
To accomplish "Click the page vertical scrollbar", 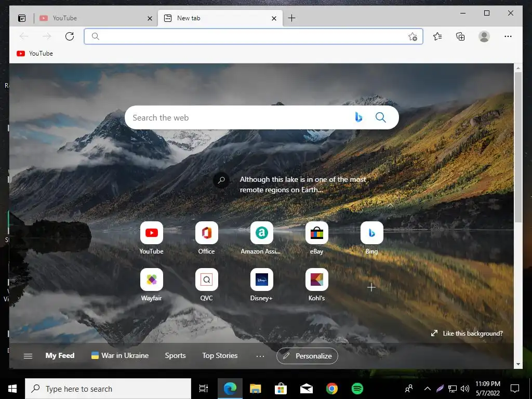I will pyautogui.click(x=518, y=147).
